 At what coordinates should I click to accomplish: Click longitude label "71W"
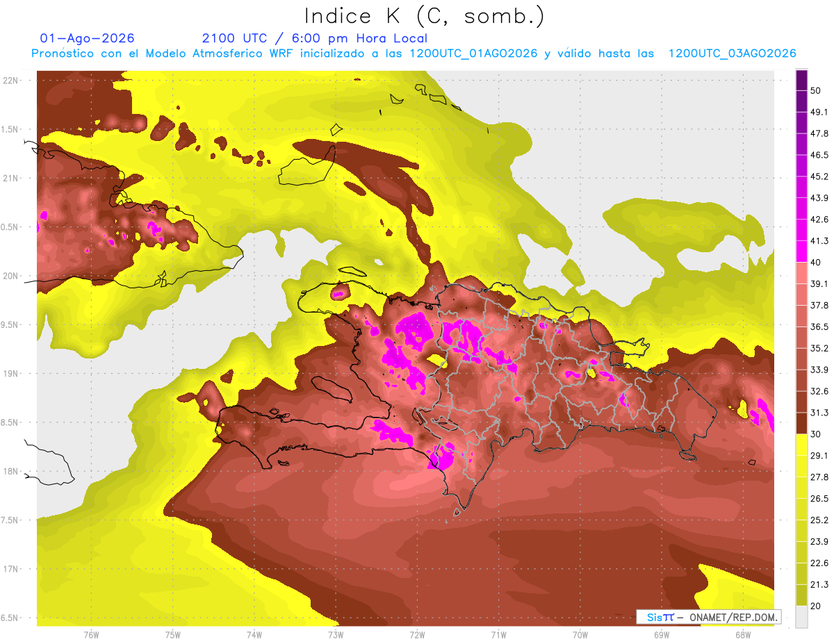click(498, 635)
